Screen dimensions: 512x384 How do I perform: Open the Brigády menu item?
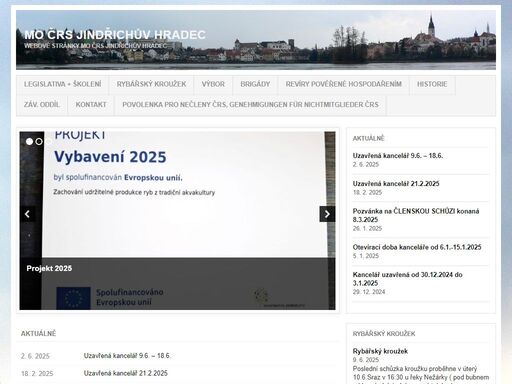pyautogui.click(x=255, y=84)
